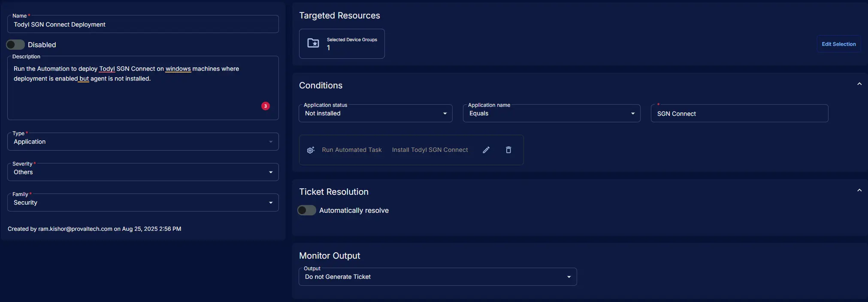Click the Edit Selection button
This screenshot has height=302, width=868.
click(x=838, y=44)
